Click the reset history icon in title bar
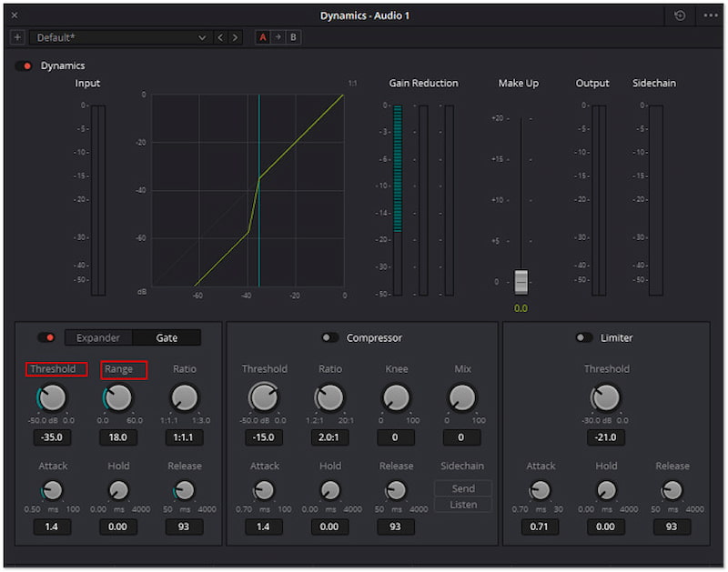This screenshot has width=728, height=572. pos(680,15)
